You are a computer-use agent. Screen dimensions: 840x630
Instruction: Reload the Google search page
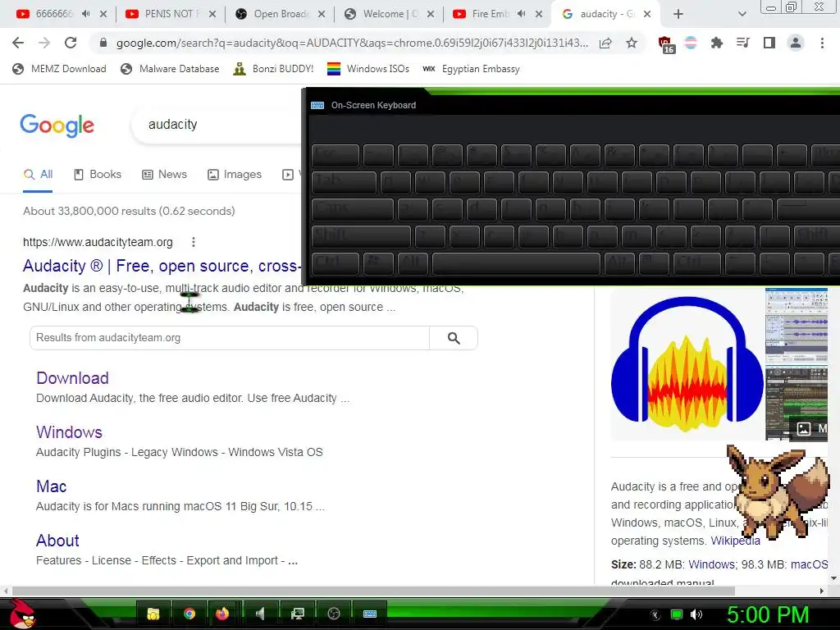(x=71, y=43)
